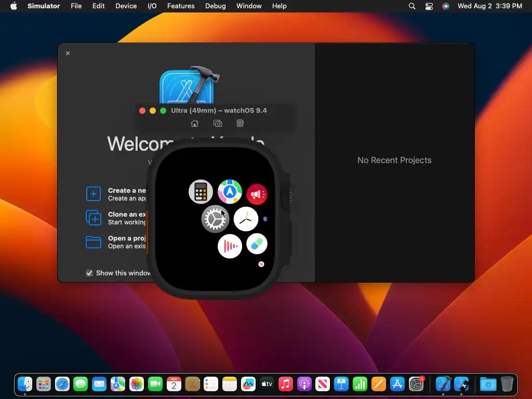Open News from the Dock
Viewport: 532px width, 399px height.
(x=323, y=384)
